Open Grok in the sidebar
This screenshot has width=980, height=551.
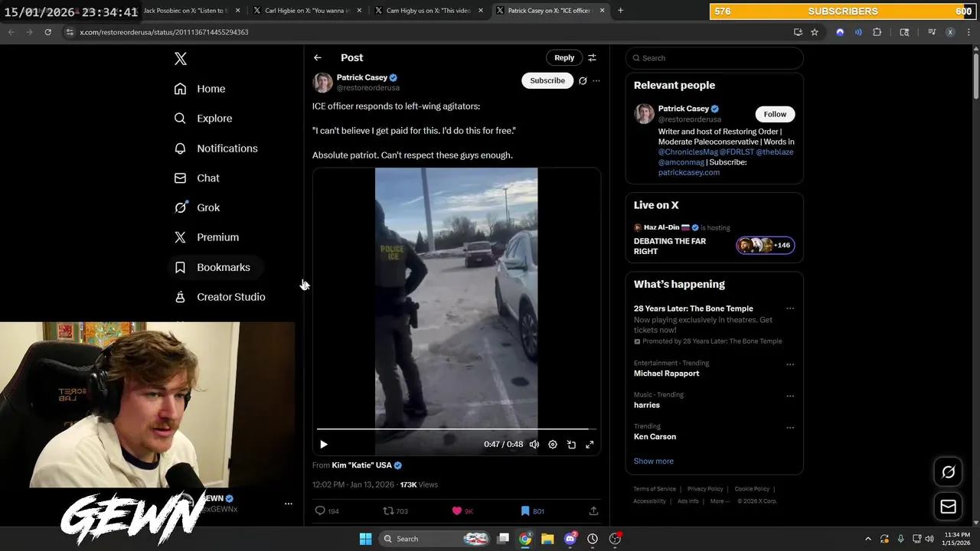pyautogui.click(x=197, y=207)
